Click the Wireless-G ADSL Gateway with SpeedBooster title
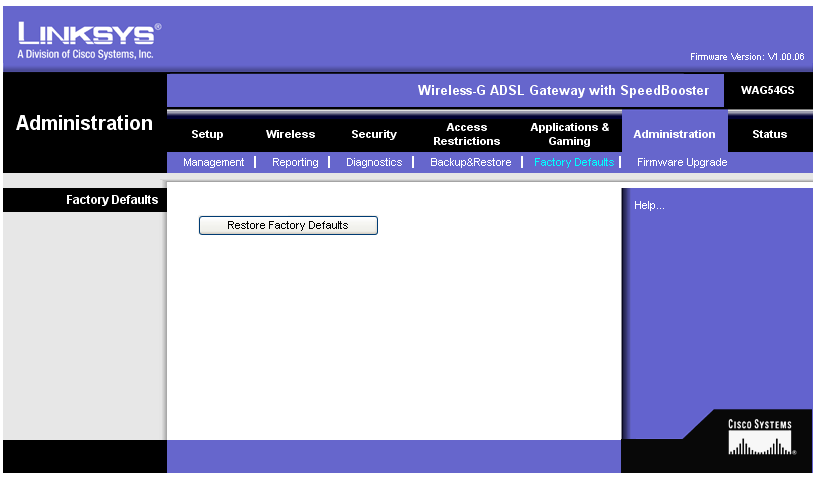Viewport: 819px width, 481px height. [563, 90]
